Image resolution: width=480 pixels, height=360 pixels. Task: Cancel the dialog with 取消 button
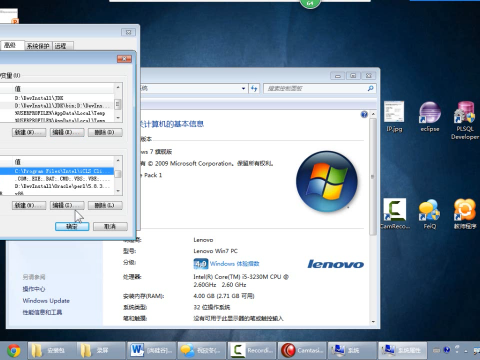pyautogui.click(x=110, y=227)
